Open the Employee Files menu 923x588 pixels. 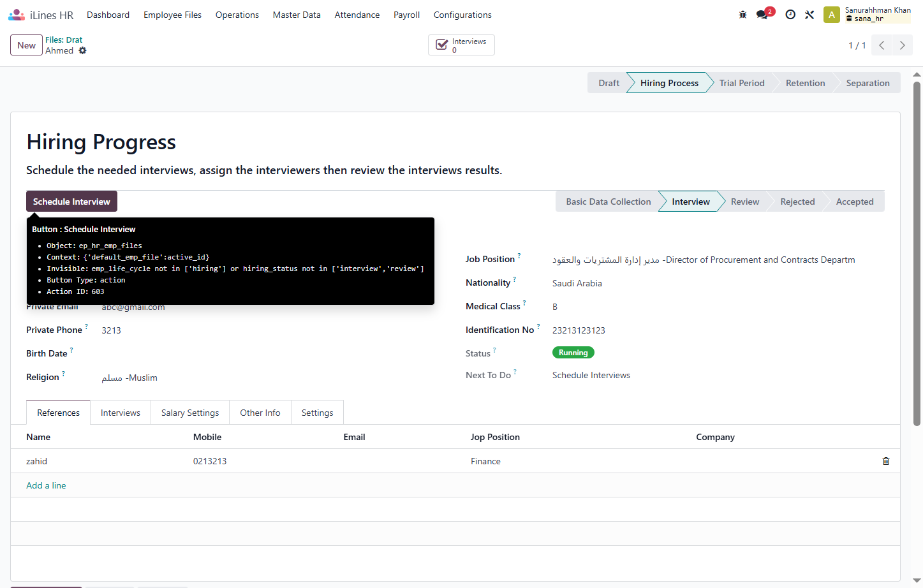[x=172, y=15]
